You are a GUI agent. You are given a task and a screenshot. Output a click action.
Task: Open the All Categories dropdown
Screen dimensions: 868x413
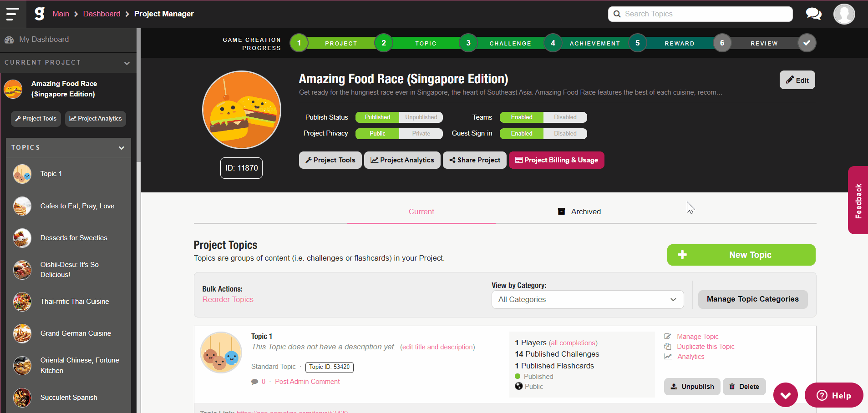coord(588,299)
